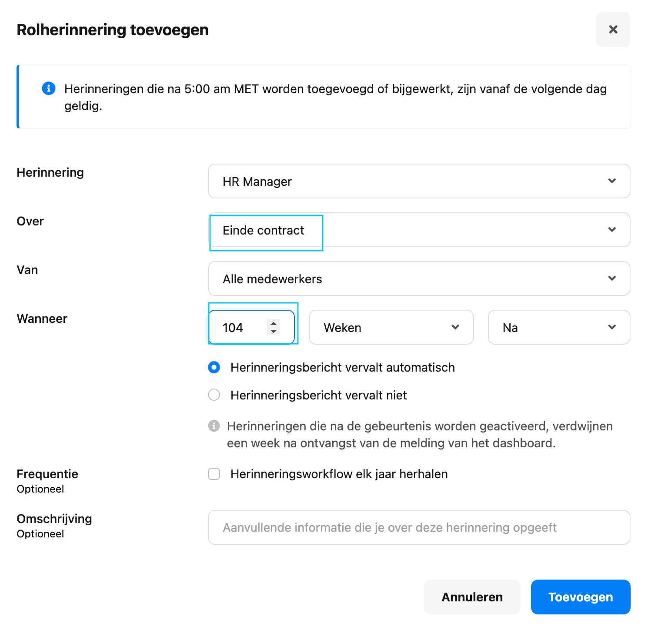
Task: Click the chevron on Alle medewerkers field
Action: [x=612, y=278]
